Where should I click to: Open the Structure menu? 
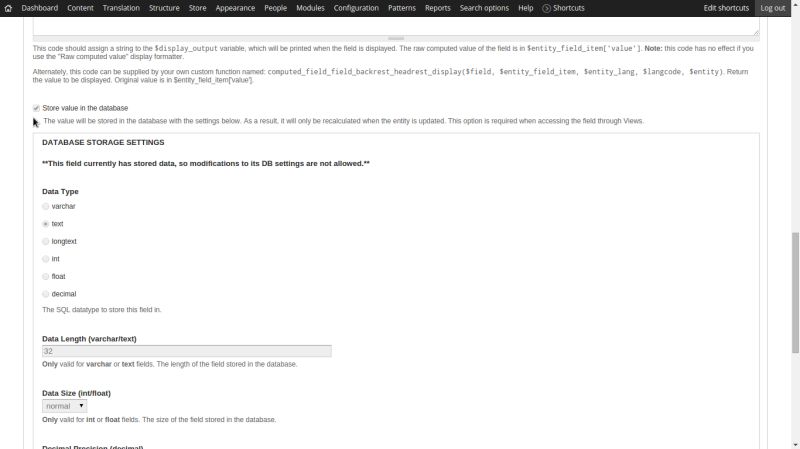[164, 8]
